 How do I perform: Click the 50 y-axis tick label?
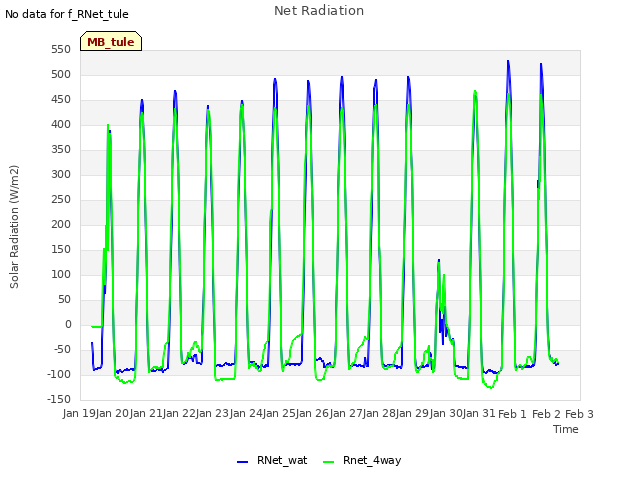[64, 300]
